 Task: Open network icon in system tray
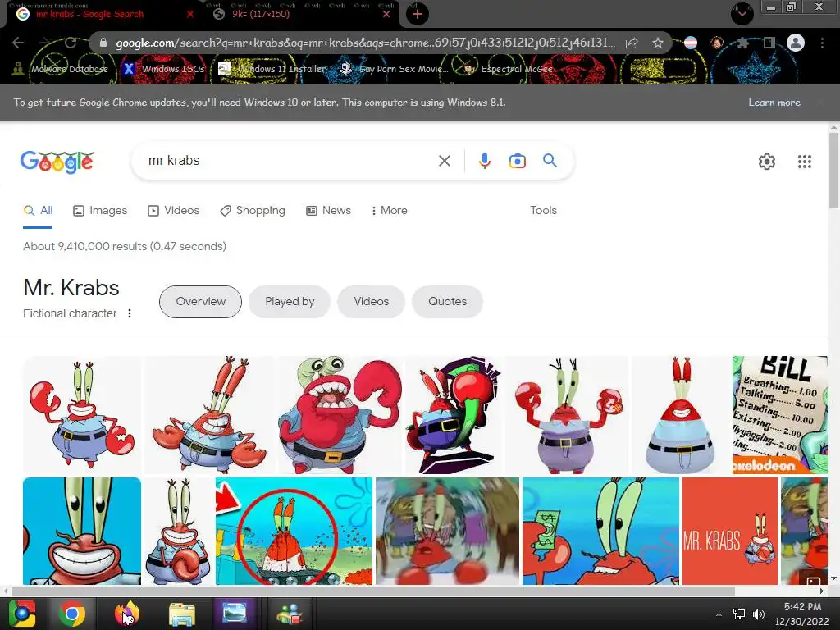(739, 614)
